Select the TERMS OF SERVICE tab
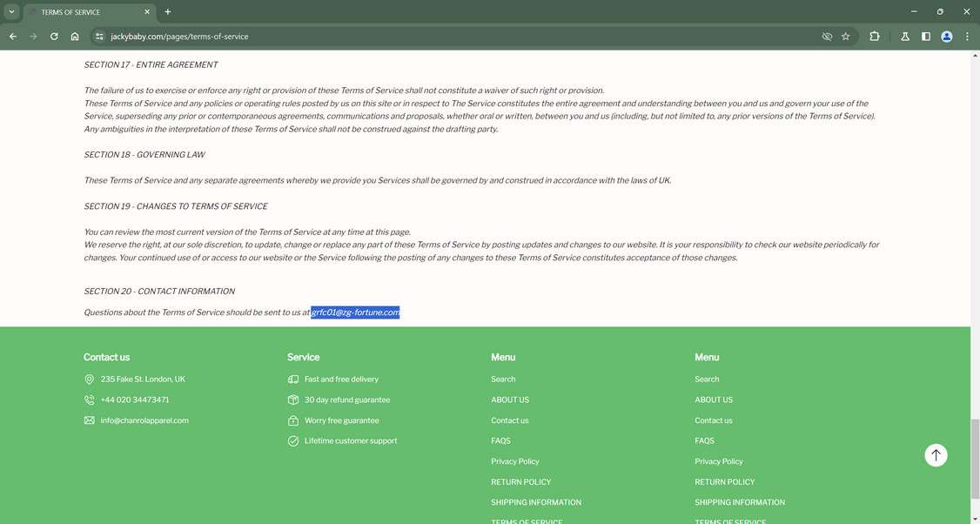Screen dimensions: 980x524 90,12
